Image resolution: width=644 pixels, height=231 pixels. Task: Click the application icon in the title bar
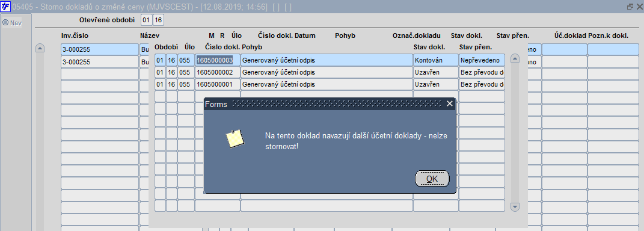coord(6,7)
